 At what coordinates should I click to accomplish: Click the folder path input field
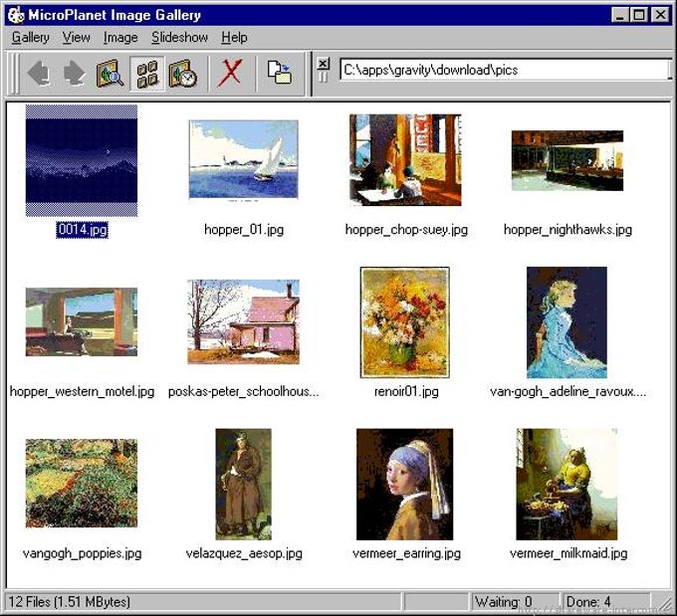coord(505,70)
